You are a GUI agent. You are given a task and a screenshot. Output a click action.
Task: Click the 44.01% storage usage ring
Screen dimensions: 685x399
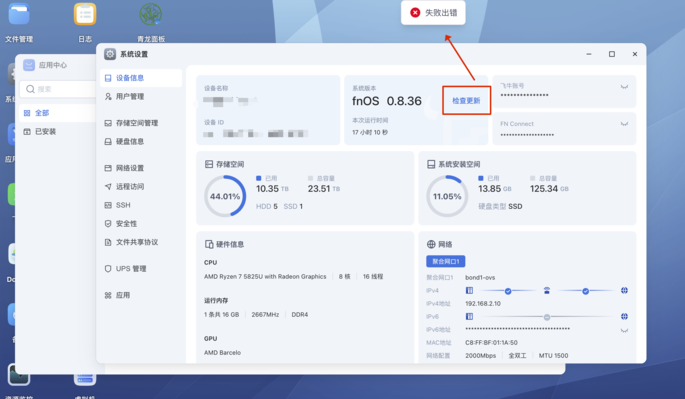click(x=225, y=196)
